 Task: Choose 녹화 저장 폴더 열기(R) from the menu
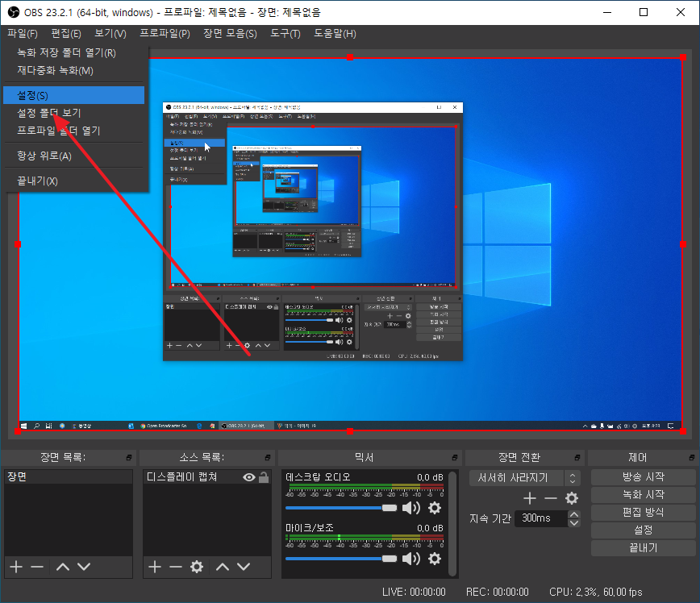click(73, 52)
